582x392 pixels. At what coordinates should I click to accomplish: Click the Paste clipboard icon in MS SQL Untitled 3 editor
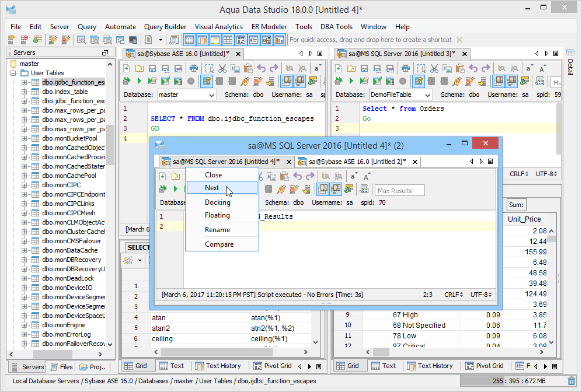pos(460,68)
